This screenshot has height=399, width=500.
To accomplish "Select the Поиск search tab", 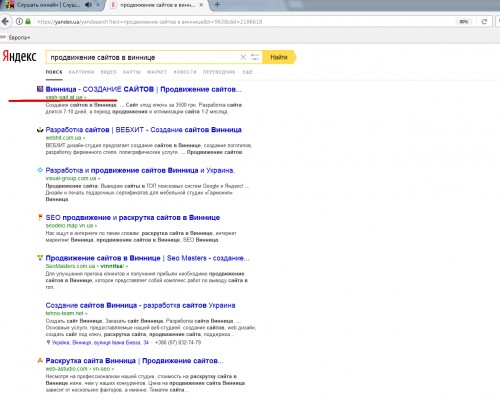I will pos(54,72).
